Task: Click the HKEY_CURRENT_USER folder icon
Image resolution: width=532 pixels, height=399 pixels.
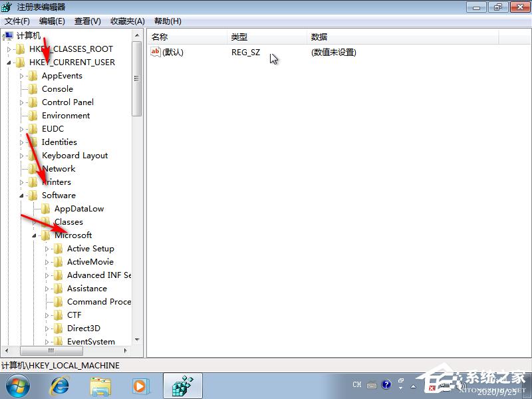Action: tap(21, 63)
